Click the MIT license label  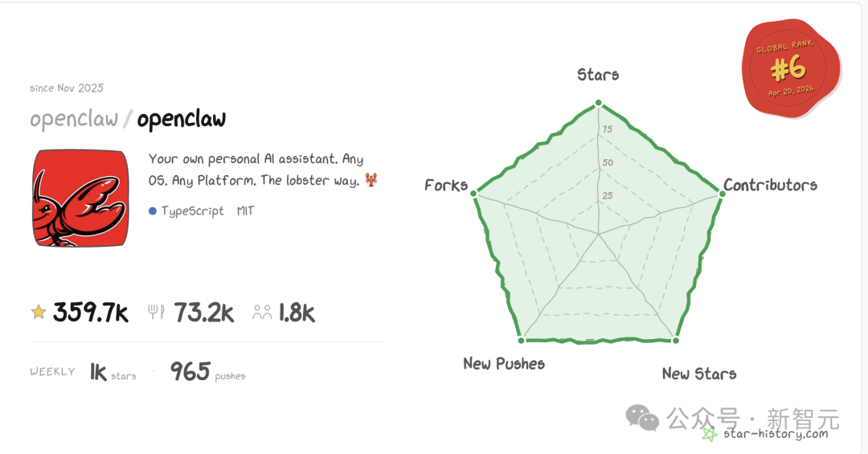click(x=245, y=211)
